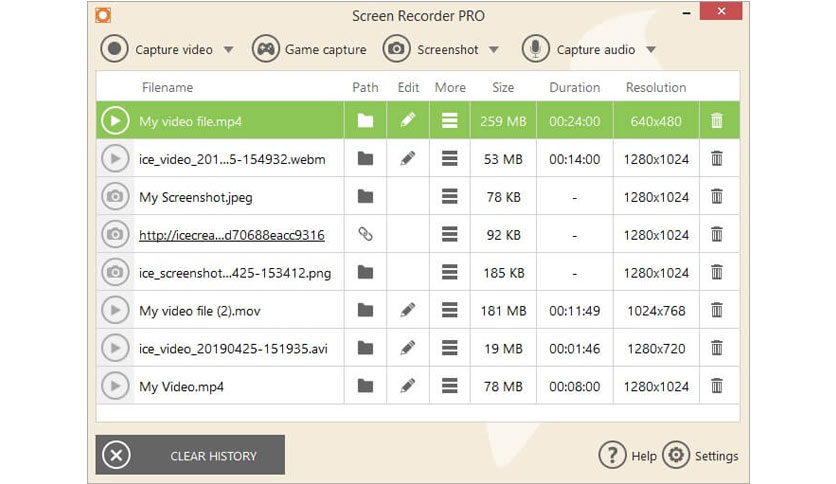Open Settings with the gear icon

pyautogui.click(x=676, y=455)
